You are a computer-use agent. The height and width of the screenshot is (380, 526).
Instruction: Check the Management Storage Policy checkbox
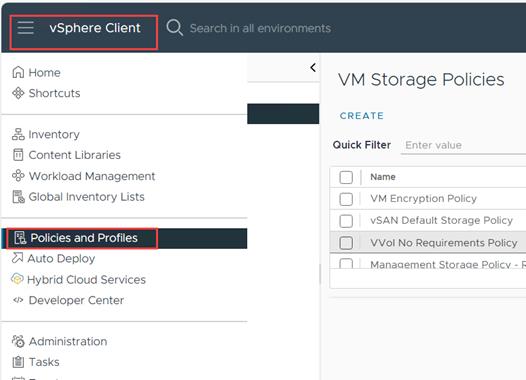click(x=346, y=263)
